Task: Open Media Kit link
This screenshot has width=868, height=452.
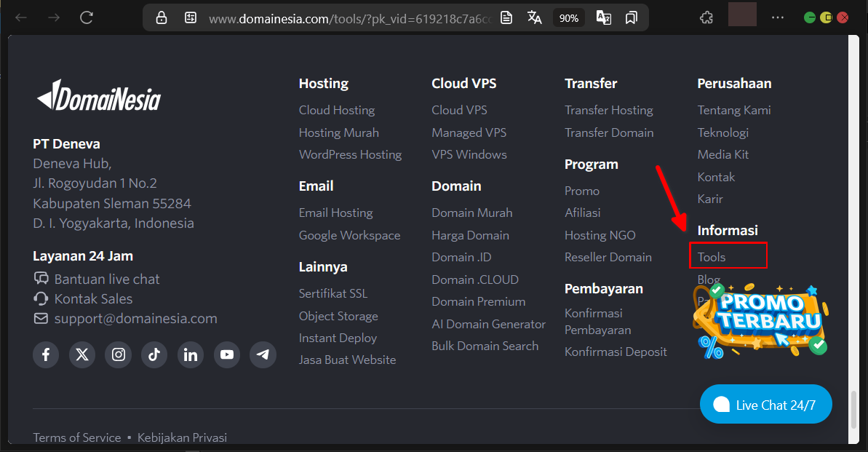Action: pos(723,154)
